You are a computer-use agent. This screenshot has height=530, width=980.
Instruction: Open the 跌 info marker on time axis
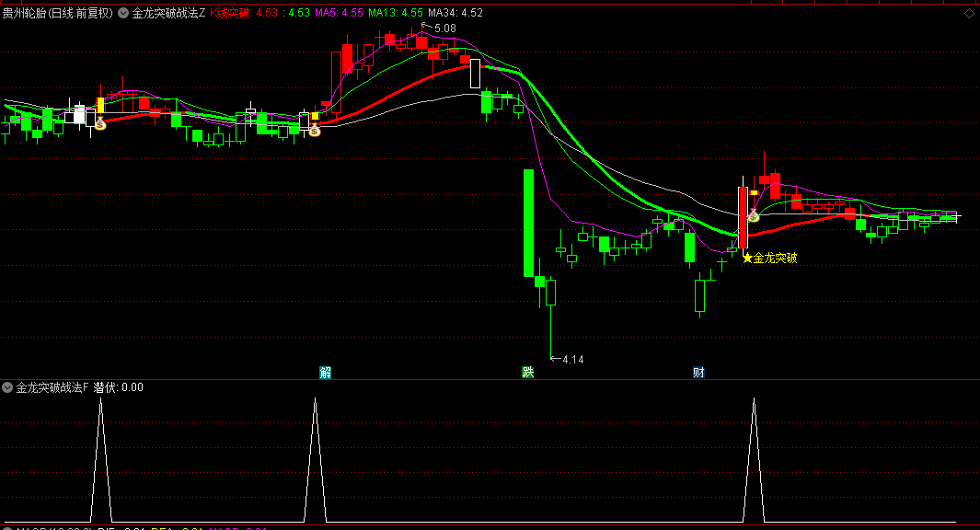[528, 373]
